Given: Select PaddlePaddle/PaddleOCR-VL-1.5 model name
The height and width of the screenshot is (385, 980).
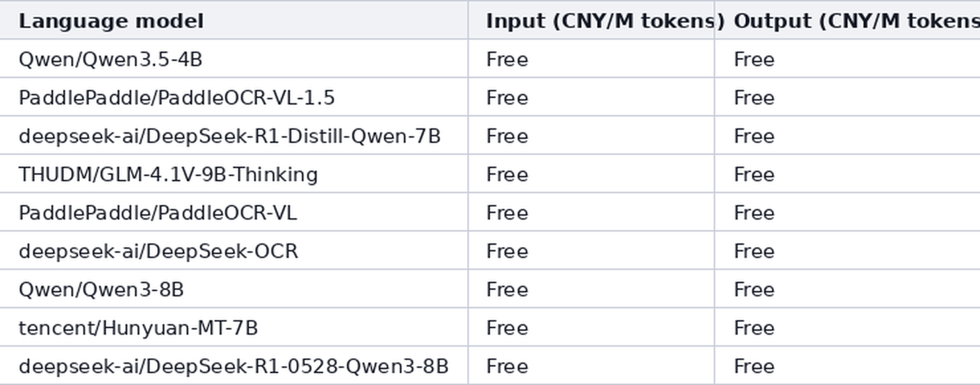Looking at the screenshot, I should (x=177, y=98).
